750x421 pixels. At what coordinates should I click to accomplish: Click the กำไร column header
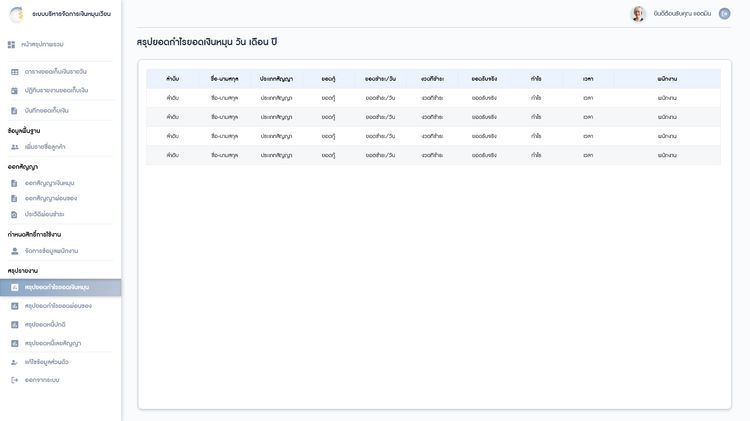(537, 78)
